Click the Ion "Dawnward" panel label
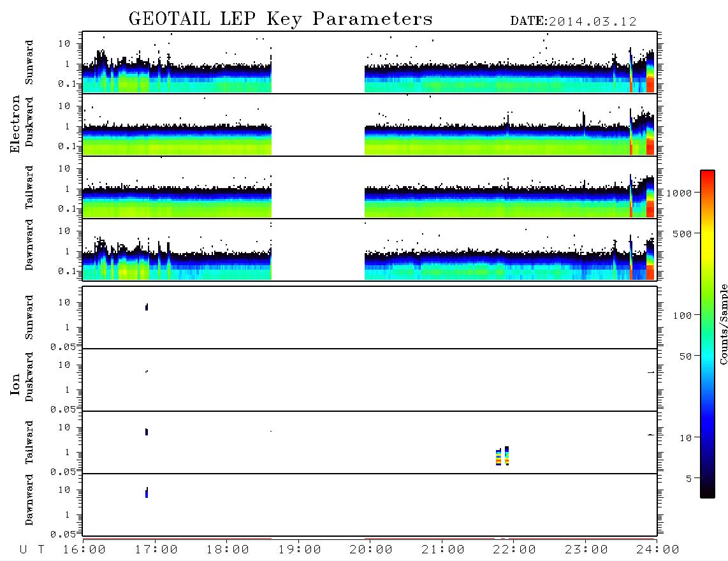Screen dimensions: 728x561 (29, 500)
